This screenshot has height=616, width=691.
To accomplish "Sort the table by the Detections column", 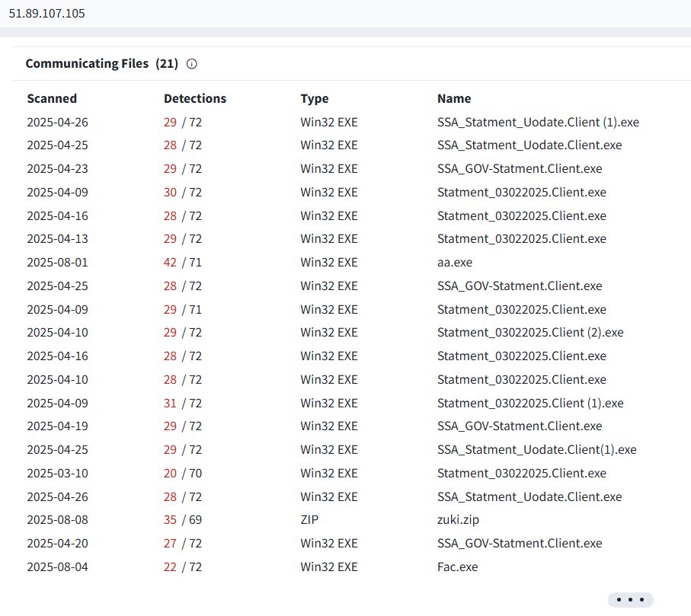I will (x=194, y=98).
